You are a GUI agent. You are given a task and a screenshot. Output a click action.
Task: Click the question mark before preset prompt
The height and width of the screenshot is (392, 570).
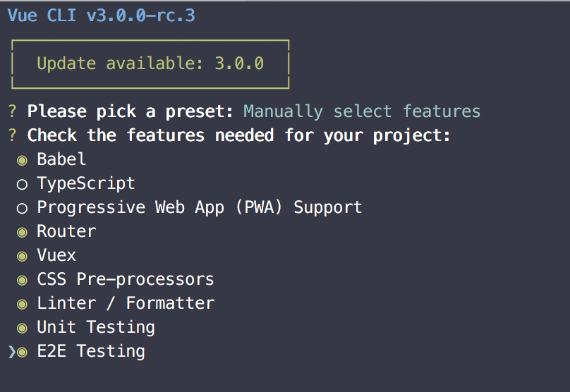click(12, 111)
